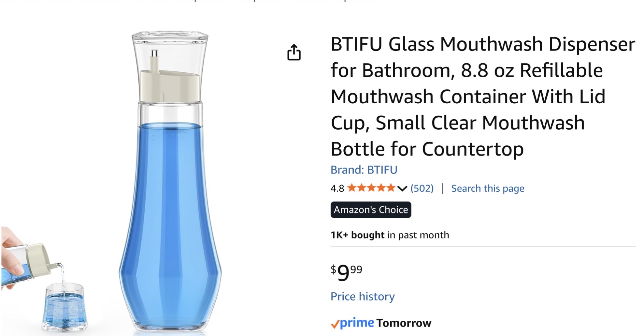
Task: Click the Amazon's Choice badge
Action: [x=371, y=210]
